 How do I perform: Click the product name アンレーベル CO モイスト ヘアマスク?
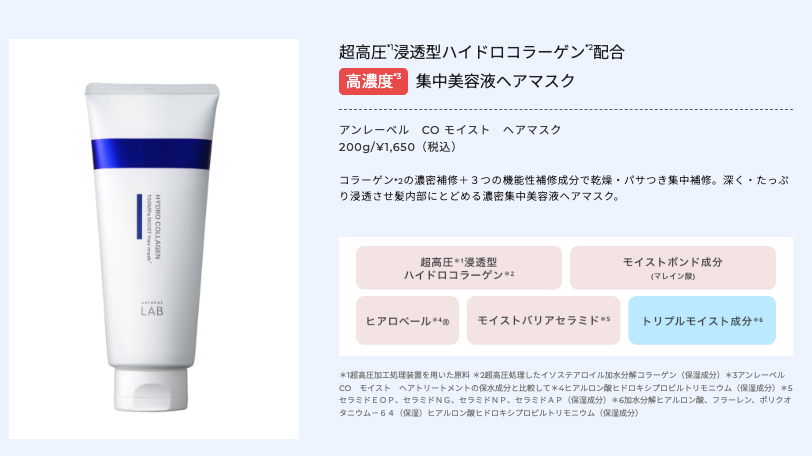[x=450, y=130]
